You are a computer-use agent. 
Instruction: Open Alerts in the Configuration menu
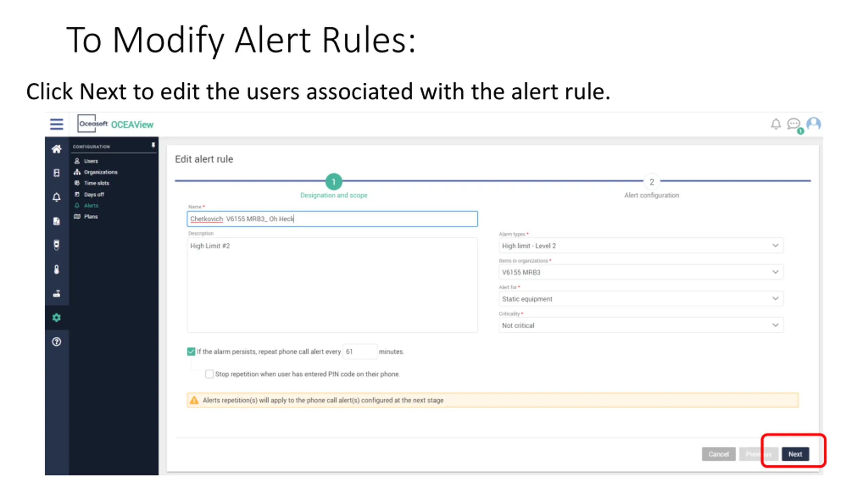pyautogui.click(x=86, y=205)
